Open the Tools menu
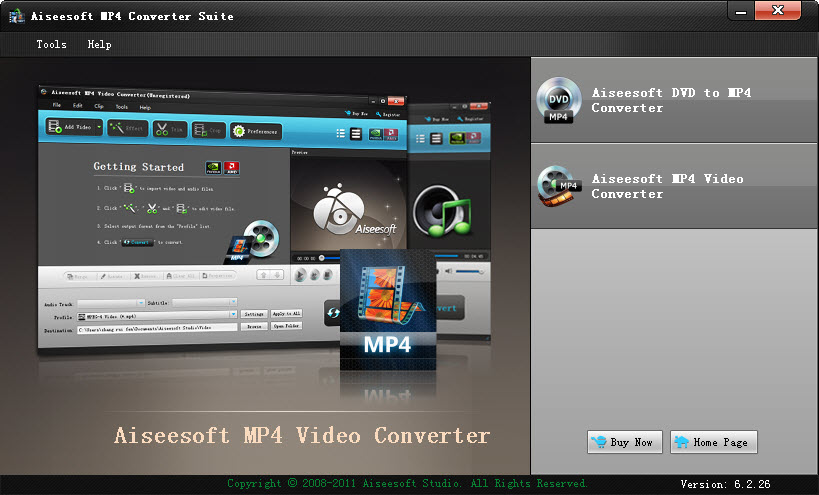 51,44
